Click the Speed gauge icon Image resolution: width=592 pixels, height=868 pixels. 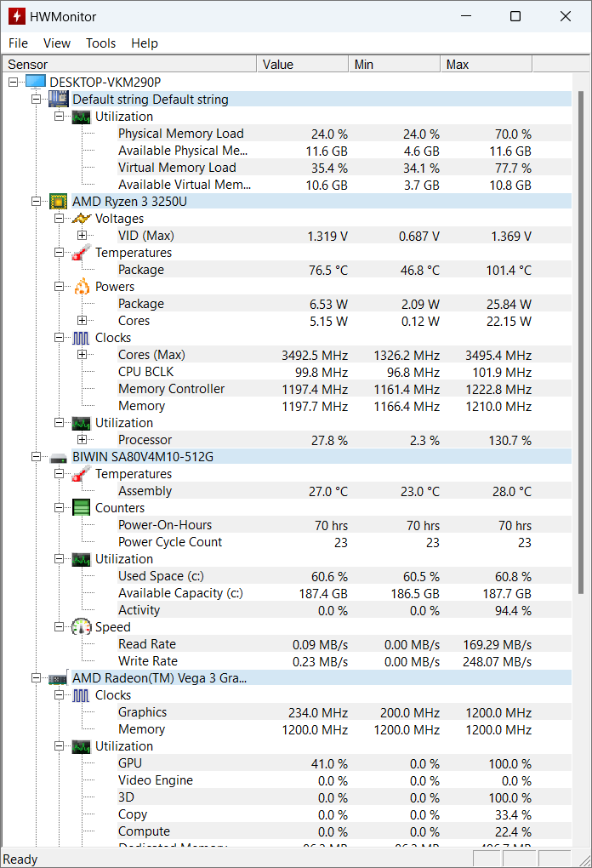pos(82,627)
